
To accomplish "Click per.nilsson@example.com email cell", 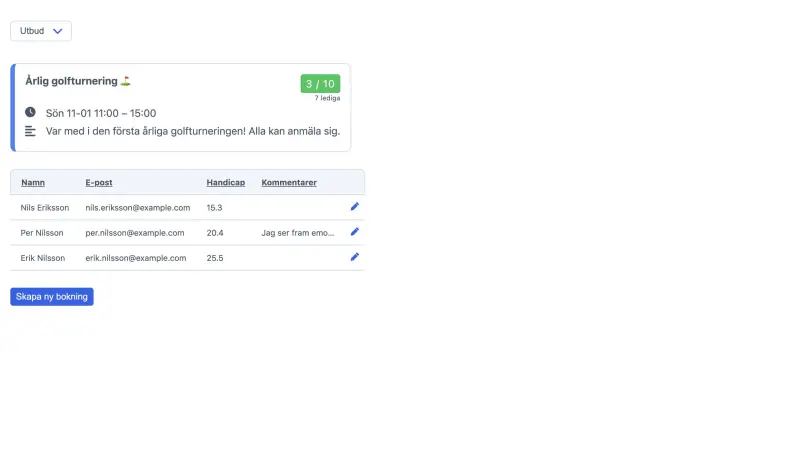I will [x=135, y=233].
